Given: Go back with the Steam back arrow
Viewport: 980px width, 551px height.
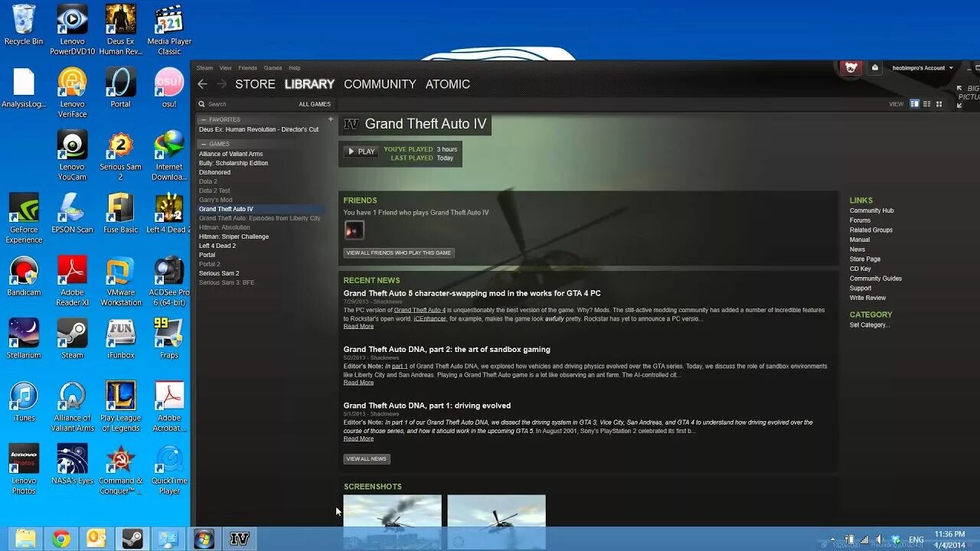Looking at the screenshot, I should pyautogui.click(x=202, y=84).
